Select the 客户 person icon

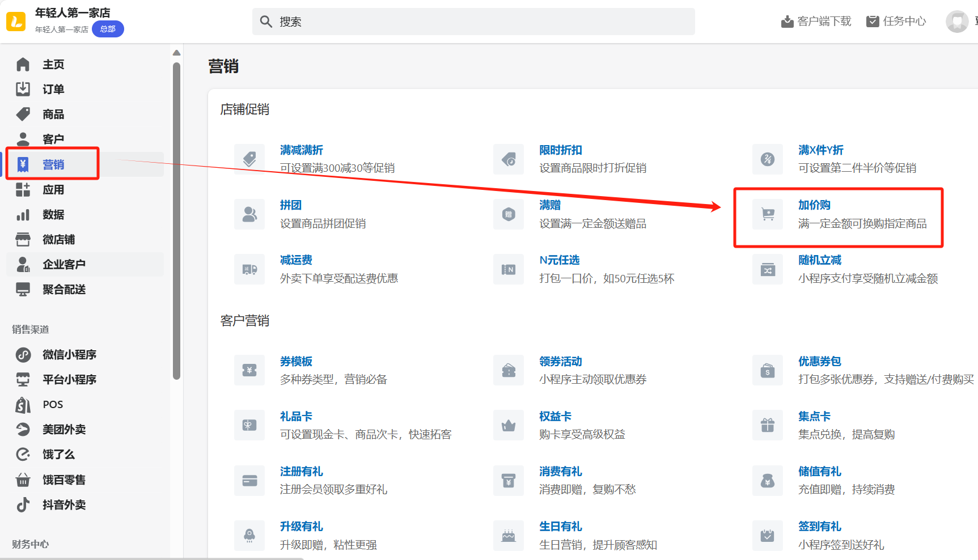click(x=23, y=139)
